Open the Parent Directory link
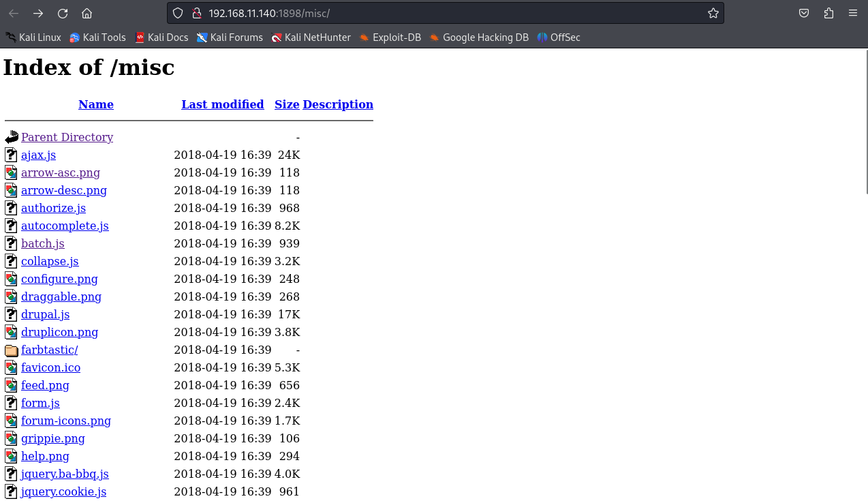This screenshot has height=501, width=868. point(67,137)
